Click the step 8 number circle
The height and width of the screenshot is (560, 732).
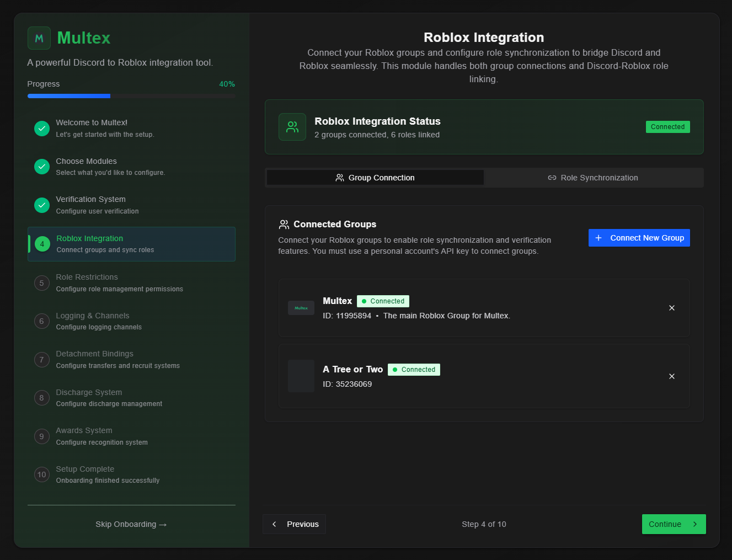click(x=42, y=398)
